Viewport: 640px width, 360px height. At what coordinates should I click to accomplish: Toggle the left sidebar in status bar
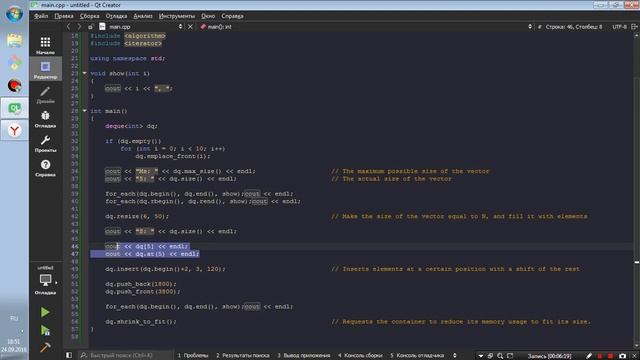69,356
